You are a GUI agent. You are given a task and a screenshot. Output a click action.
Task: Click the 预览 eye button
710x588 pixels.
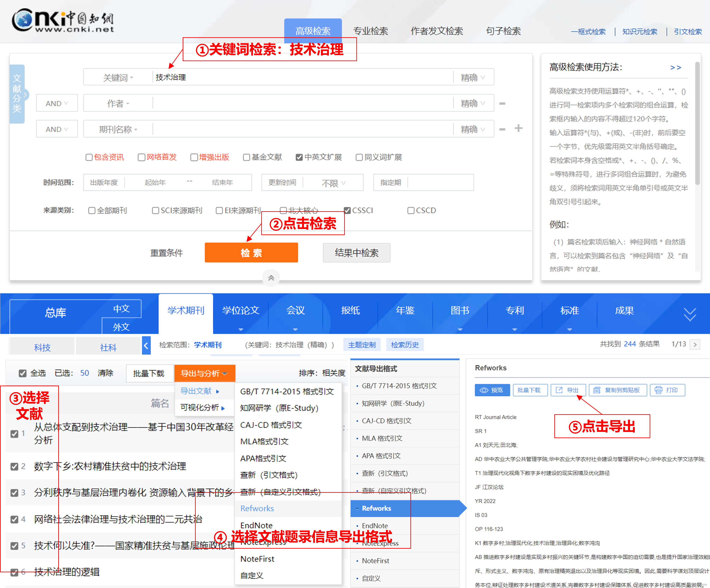click(492, 390)
